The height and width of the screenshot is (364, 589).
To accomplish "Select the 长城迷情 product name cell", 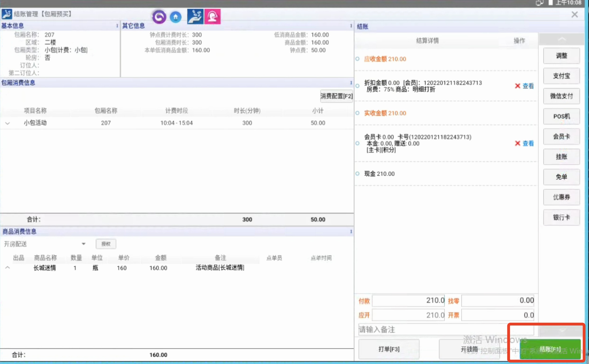I will pos(45,268).
